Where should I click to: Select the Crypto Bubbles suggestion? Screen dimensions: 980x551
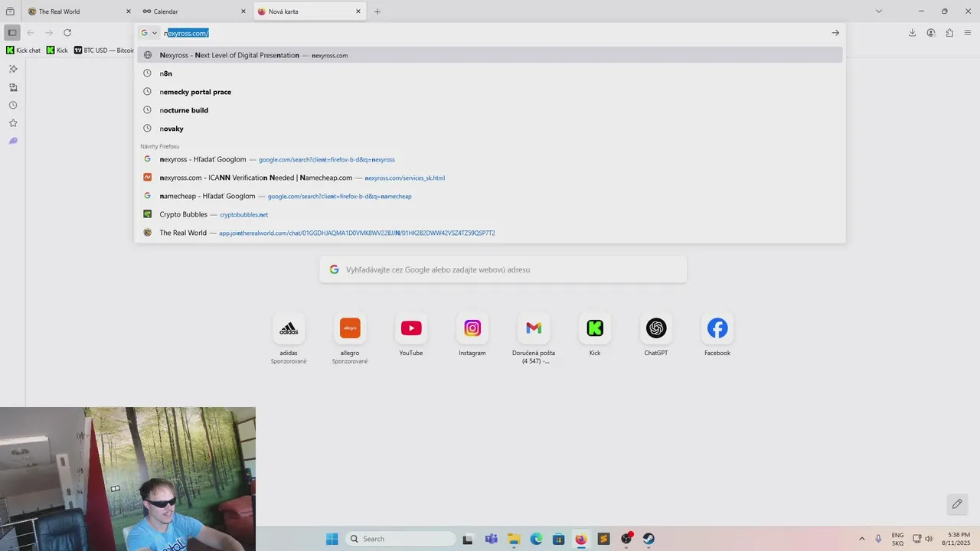tap(490, 214)
